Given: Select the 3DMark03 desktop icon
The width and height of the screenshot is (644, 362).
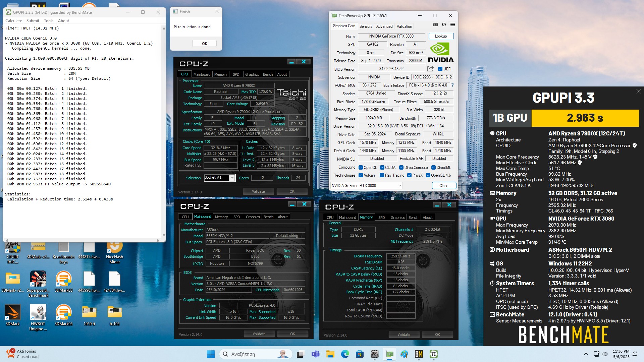Looking at the screenshot, I should (63, 282).
